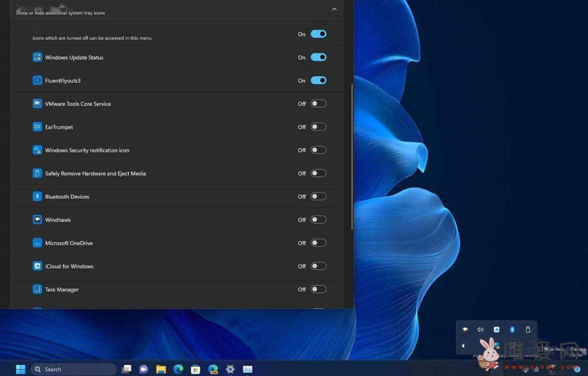Click the Windows Security notification row icon
Viewport: 588px width, 376px height.
click(x=37, y=150)
